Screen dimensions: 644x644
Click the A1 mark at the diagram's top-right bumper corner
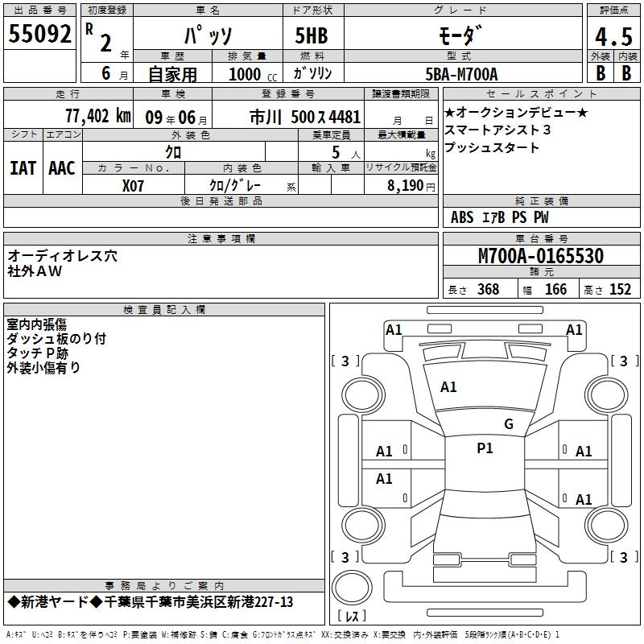(574, 330)
